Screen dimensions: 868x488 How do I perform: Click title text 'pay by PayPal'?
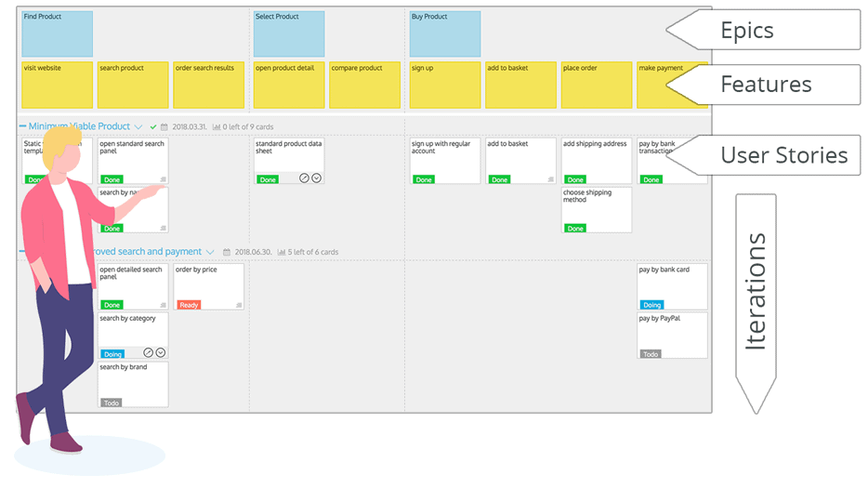pos(659,319)
